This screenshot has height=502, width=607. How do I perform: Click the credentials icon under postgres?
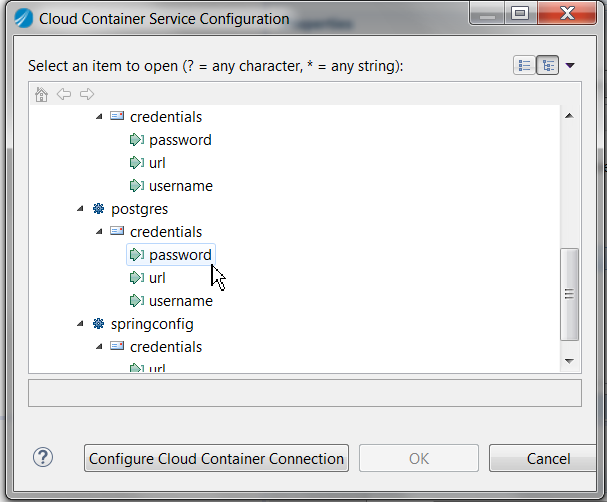(x=117, y=231)
